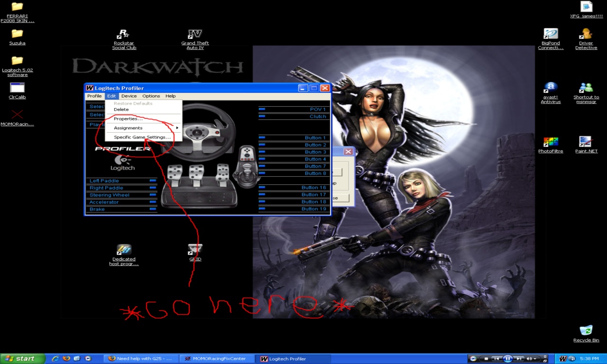This screenshot has height=364, width=607.
Task: Choose Properties... from the Edit menu
Action: pyautogui.click(x=144, y=119)
